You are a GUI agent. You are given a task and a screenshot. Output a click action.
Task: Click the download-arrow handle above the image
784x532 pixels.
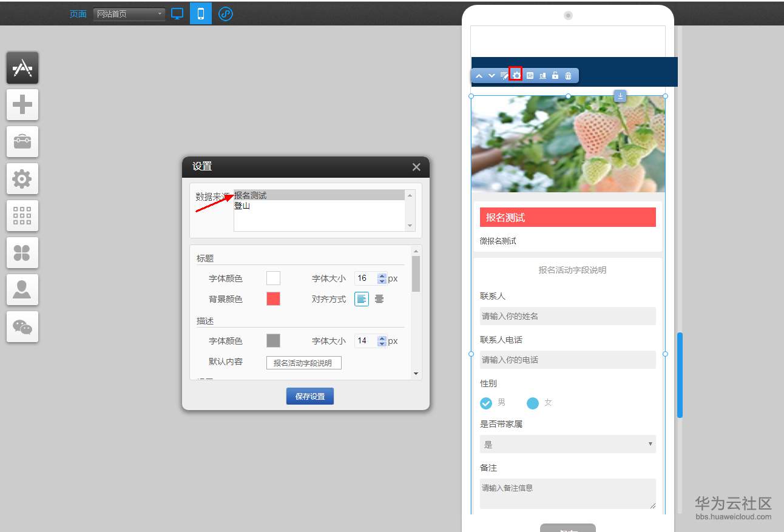(620, 96)
